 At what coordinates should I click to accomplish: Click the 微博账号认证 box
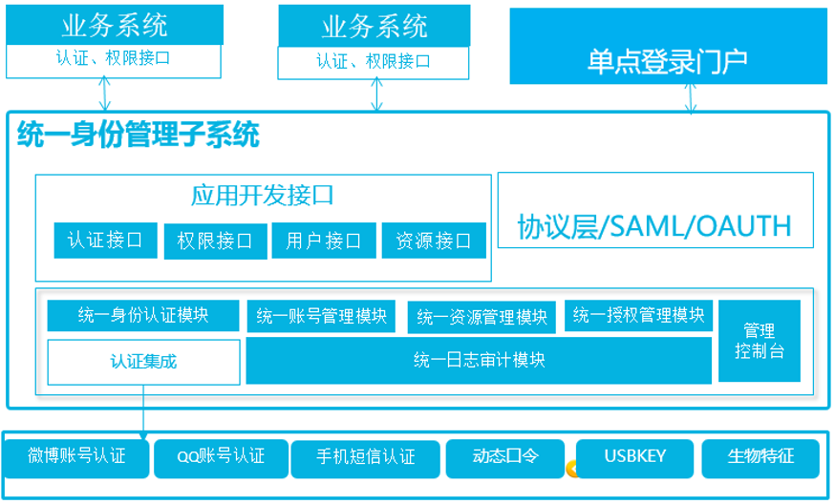point(76,458)
